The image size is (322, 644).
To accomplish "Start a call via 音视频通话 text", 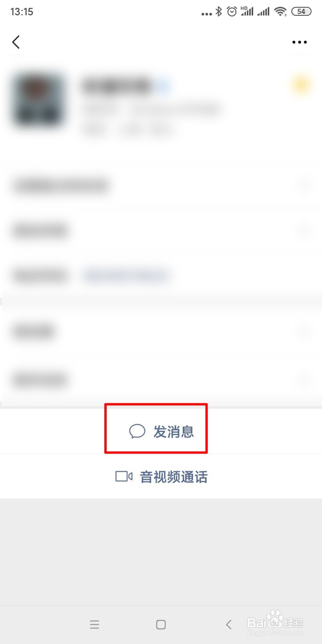I will click(174, 477).
